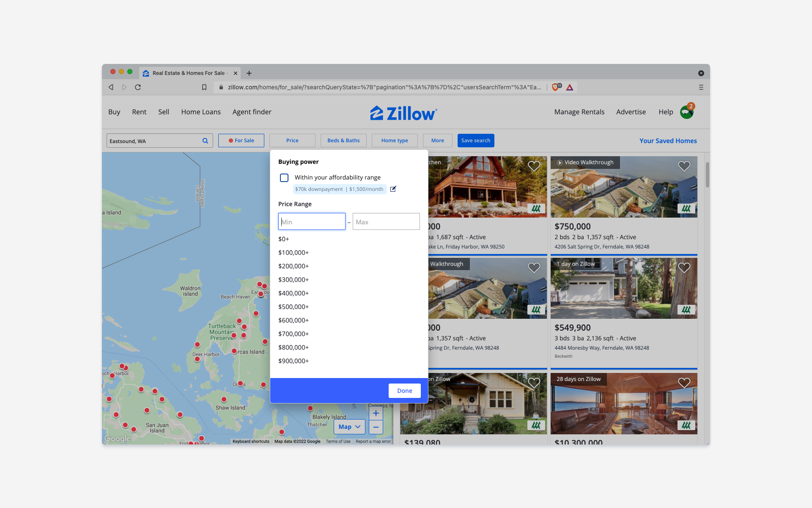Click the listings vertical scrollbar
The image size is (812, 508).
point(707,174)
